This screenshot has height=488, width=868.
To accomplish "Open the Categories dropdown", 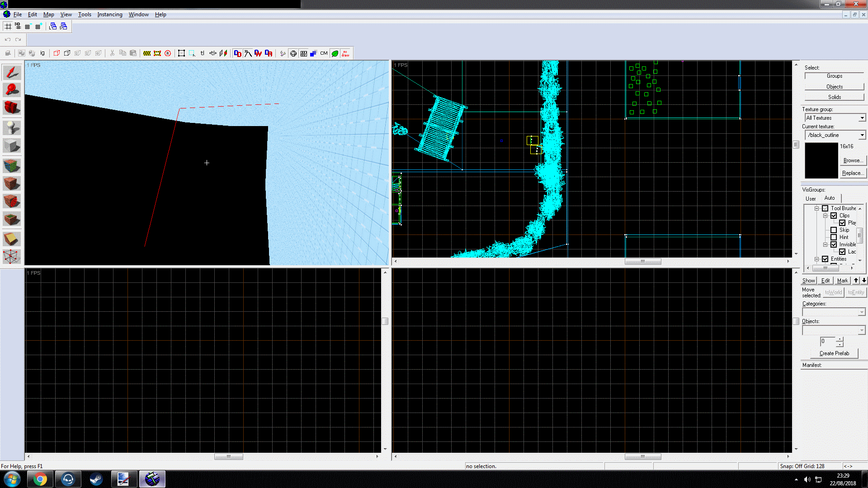I will click(x=862, y=312).
